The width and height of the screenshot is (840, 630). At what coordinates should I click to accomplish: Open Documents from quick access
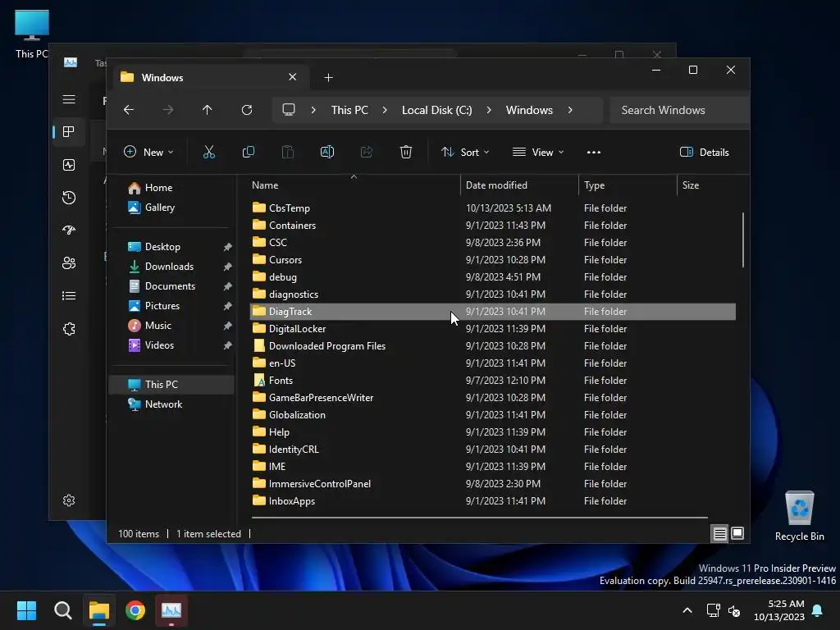click(171, 286)
